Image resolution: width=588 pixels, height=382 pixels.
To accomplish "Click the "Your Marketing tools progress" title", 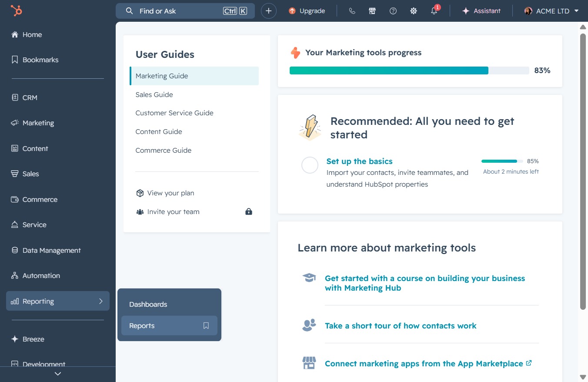I will (364, 53).
